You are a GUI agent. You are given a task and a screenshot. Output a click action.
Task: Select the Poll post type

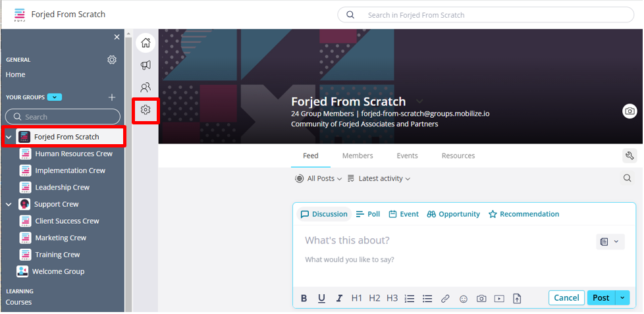click(368, 214)
